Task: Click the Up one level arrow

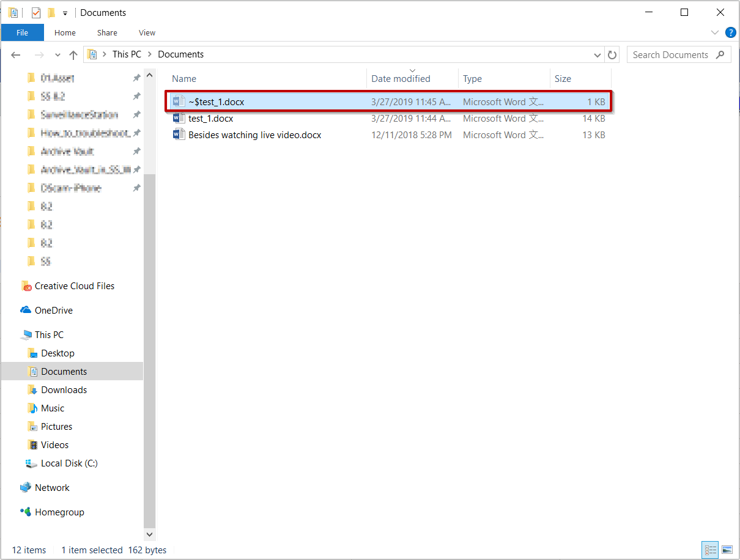Action: (73, 55)
